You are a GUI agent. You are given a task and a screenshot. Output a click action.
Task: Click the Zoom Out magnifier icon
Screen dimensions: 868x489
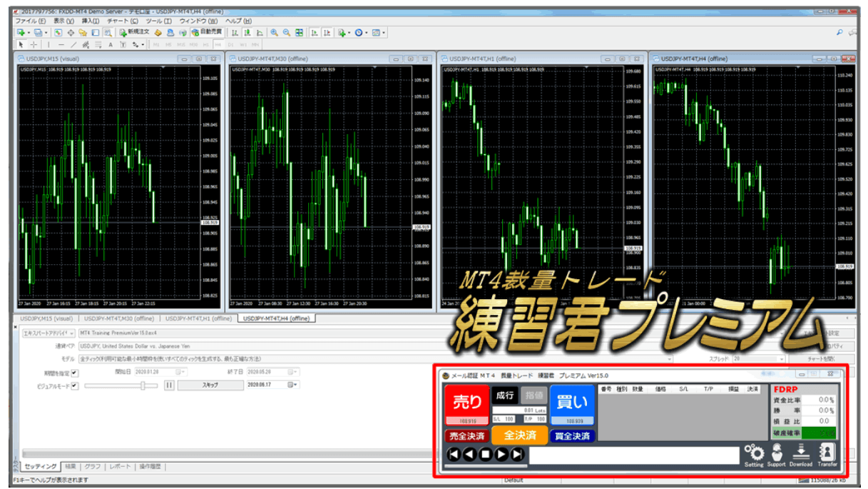(286, 32)
